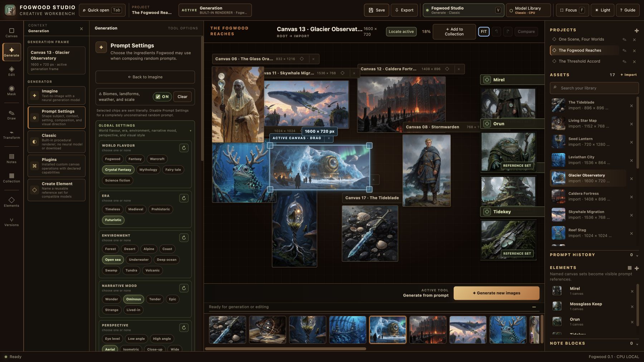
Task: Remove the Seed Lantern asset
Action: pos(631,142)
